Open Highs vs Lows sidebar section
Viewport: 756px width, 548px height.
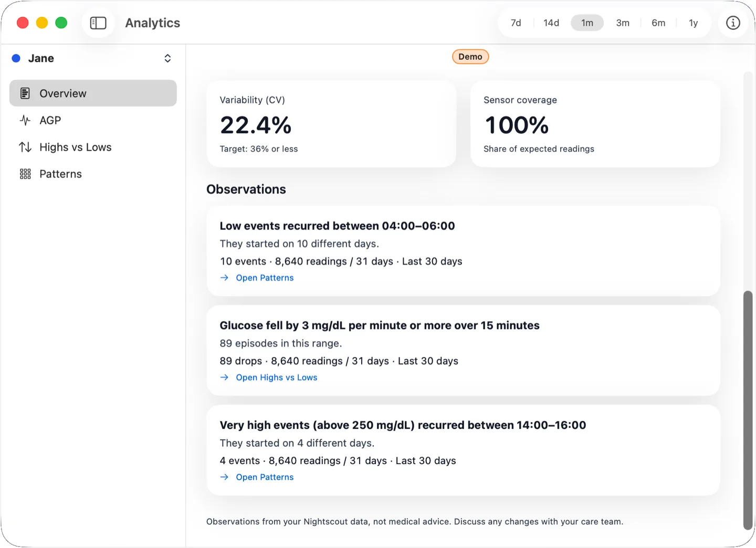pyautogui.click(x=93, y=147)
